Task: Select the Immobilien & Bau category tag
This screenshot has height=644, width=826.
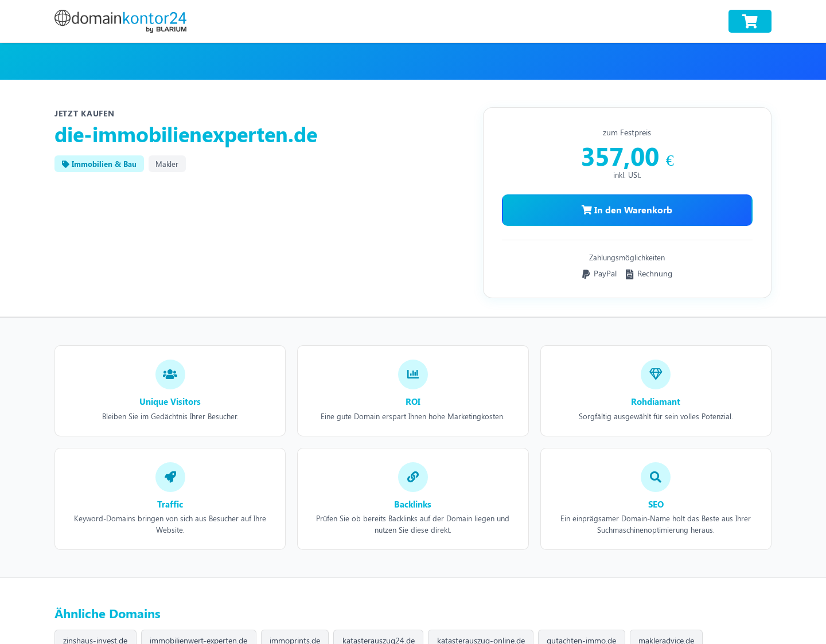Action: 99,164
